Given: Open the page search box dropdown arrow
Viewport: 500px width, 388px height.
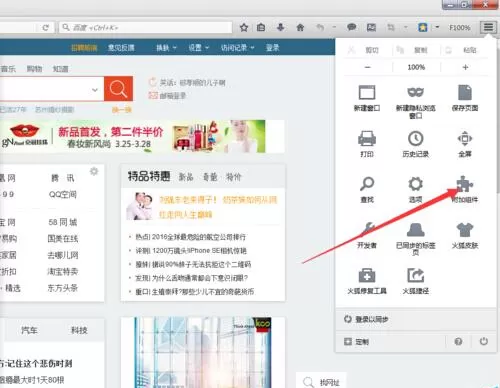Looking at the screenshot, I should [x=95, y=89].
